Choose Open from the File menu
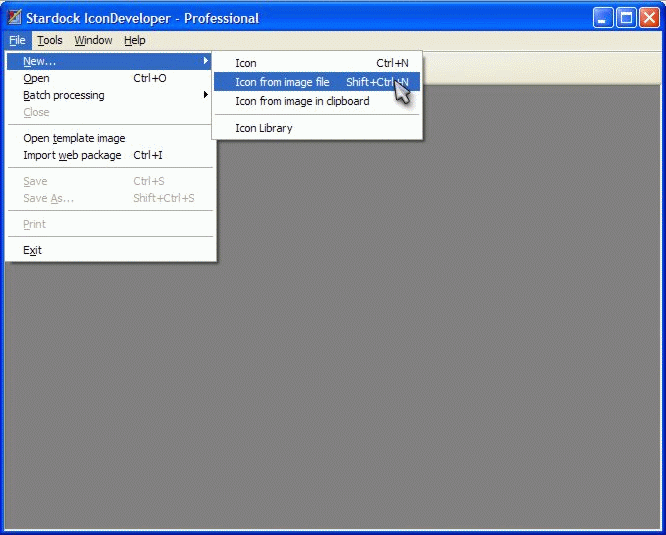This screenshot has height=535, width=666. click(x=109, y=78)
